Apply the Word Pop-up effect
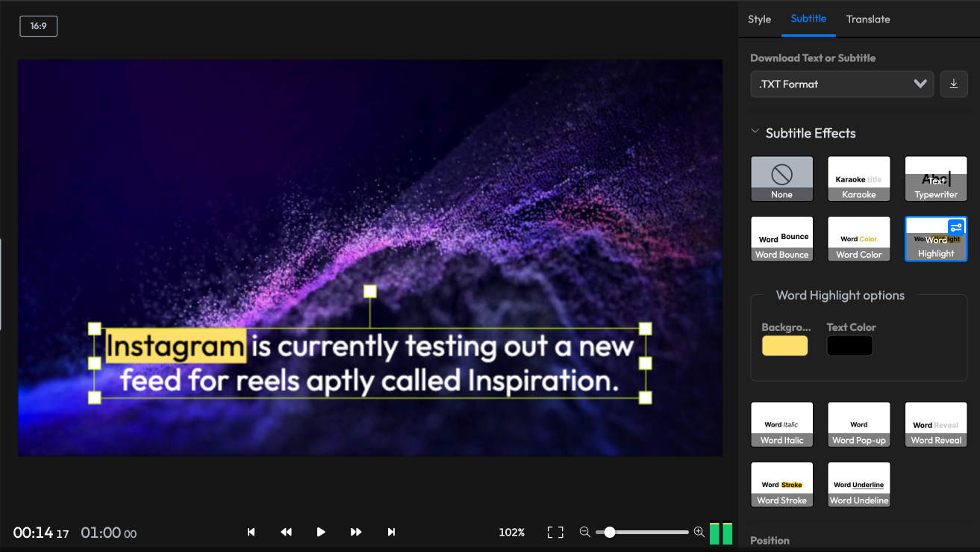This screenshot has width=980, height=552. [x=859, y=424]
